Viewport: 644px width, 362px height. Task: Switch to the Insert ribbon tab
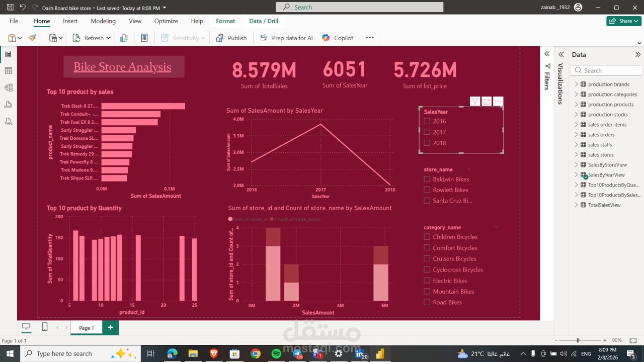pos(70,21)
